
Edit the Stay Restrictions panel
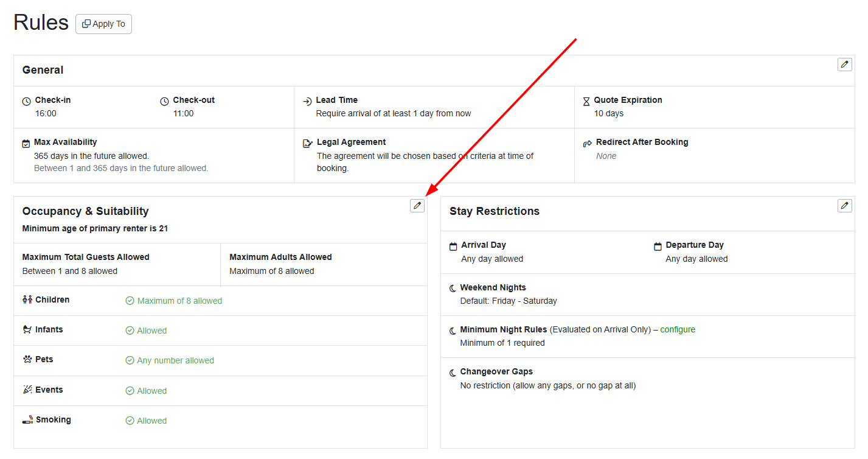point(844,206)
